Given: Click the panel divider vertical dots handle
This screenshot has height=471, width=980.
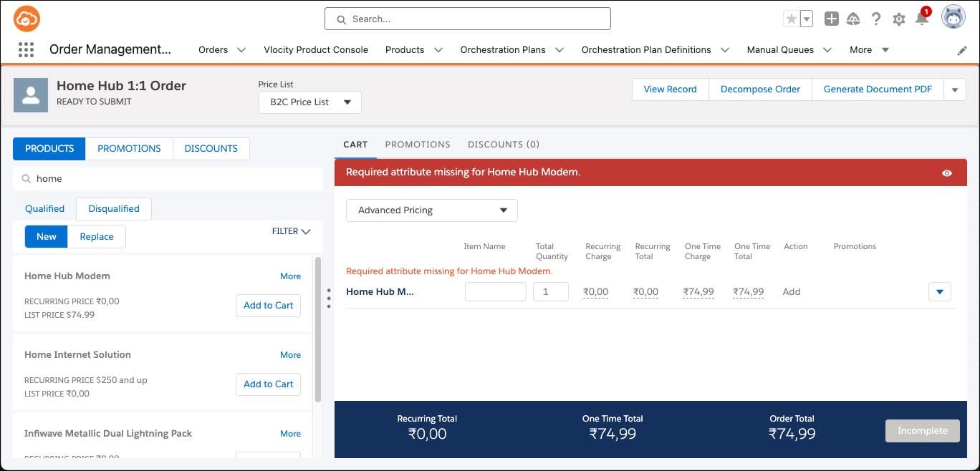Looking at the screenshot, I should pyautogui.click(x=328, y=298).
